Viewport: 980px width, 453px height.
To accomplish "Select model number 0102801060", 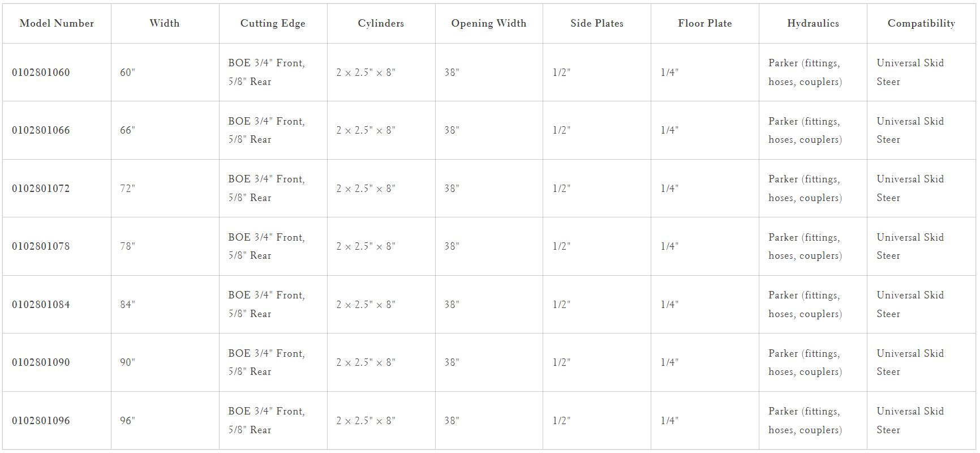I will click(41, 72).
